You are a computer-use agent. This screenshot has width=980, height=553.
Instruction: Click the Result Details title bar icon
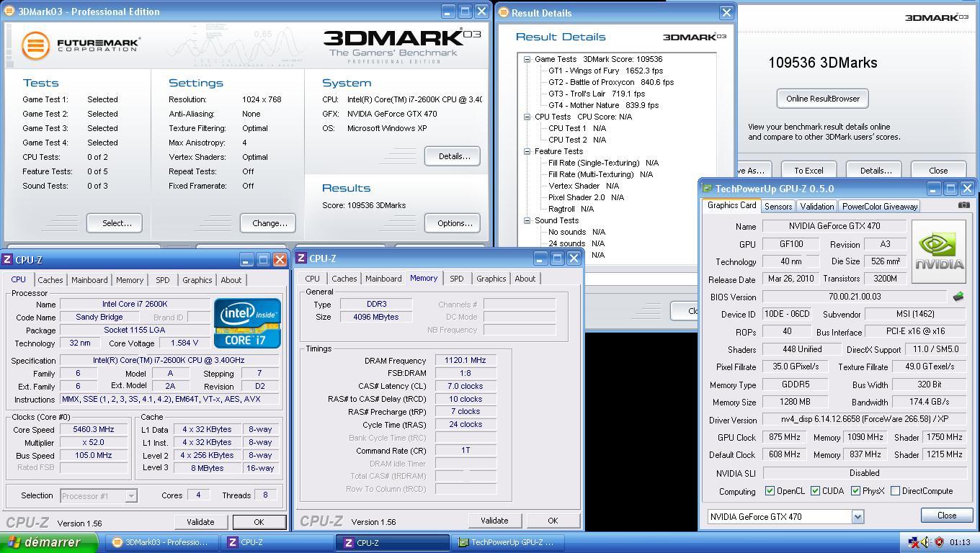click(x=504, y=12)
